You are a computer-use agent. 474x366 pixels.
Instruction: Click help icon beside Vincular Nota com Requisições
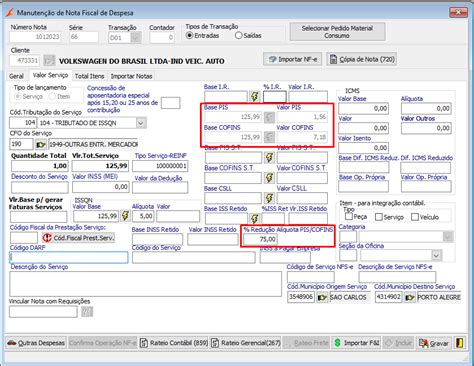click(87, 312)
